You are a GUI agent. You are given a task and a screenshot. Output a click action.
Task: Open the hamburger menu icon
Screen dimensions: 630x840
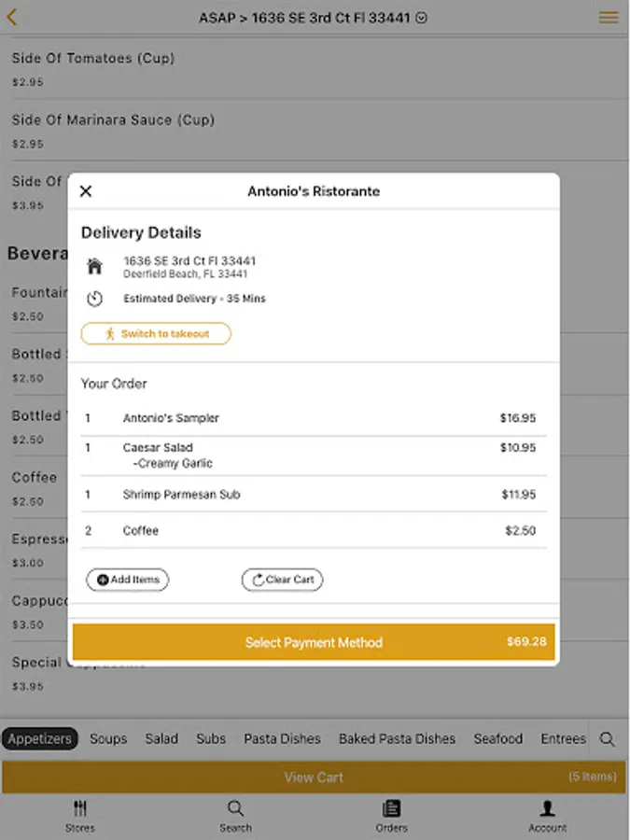click(x=609, y=18)
